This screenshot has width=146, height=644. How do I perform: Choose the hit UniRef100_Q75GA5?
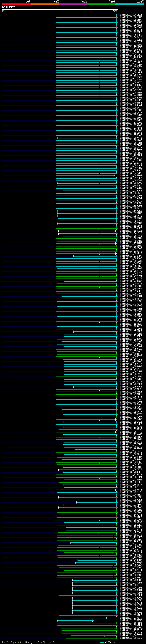point(131,567)
